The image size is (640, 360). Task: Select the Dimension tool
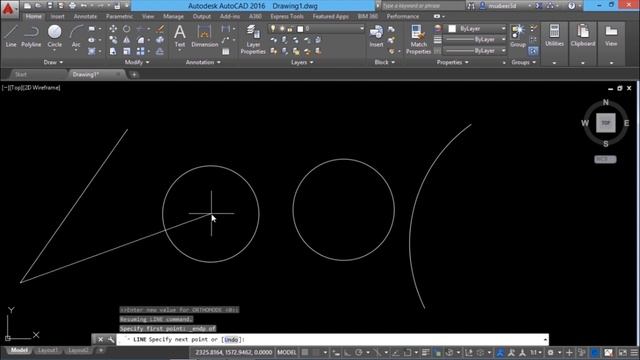tap(204, 36)
